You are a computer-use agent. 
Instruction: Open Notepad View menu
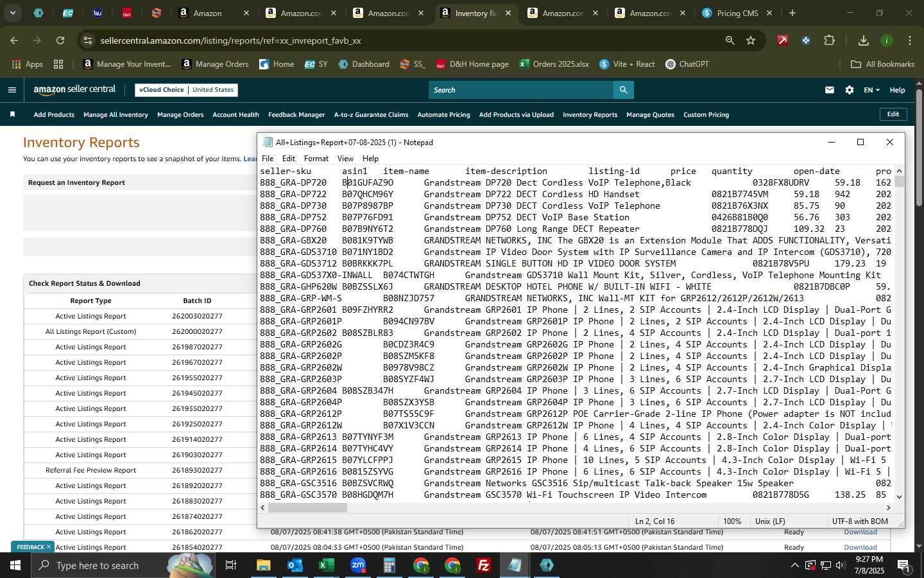[345, 159]
